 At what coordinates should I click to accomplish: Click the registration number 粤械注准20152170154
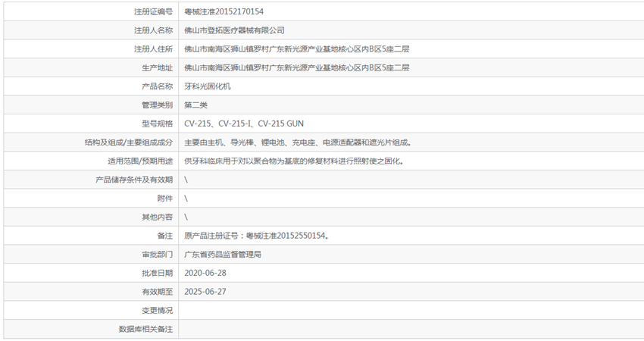click(x=224, y=12)
